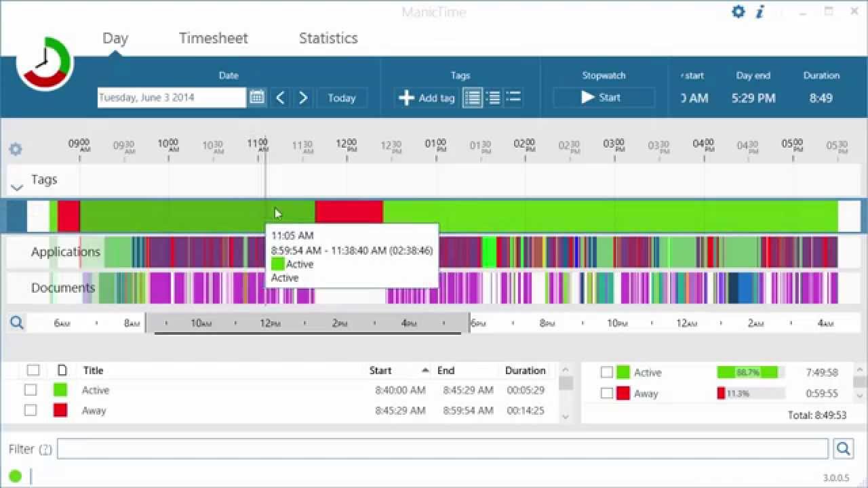
Task: Click into the Filter text field
Action: click(x=443, y=448)
